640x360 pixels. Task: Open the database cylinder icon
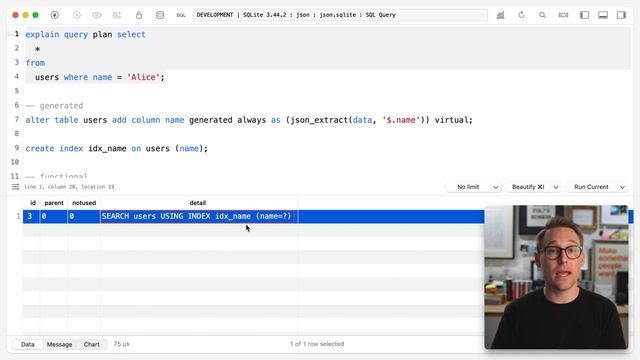tap(160, 15)
